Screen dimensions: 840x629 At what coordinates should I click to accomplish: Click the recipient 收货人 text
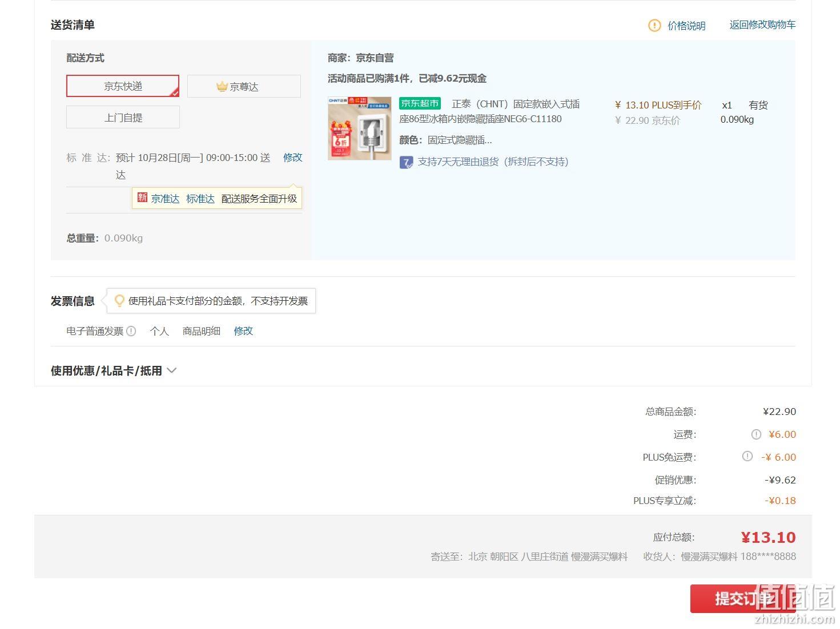[x=720, y=557]
